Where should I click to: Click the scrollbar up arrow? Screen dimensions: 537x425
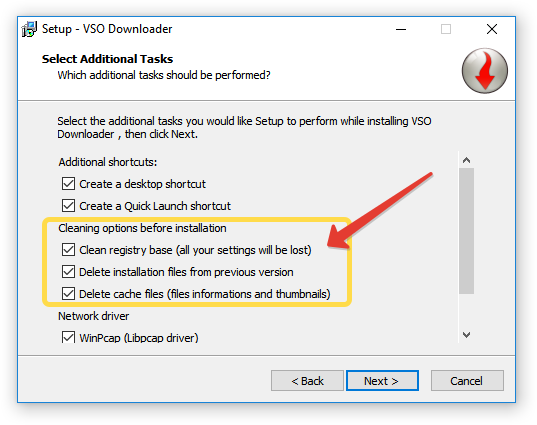click(x=466, y=160)
